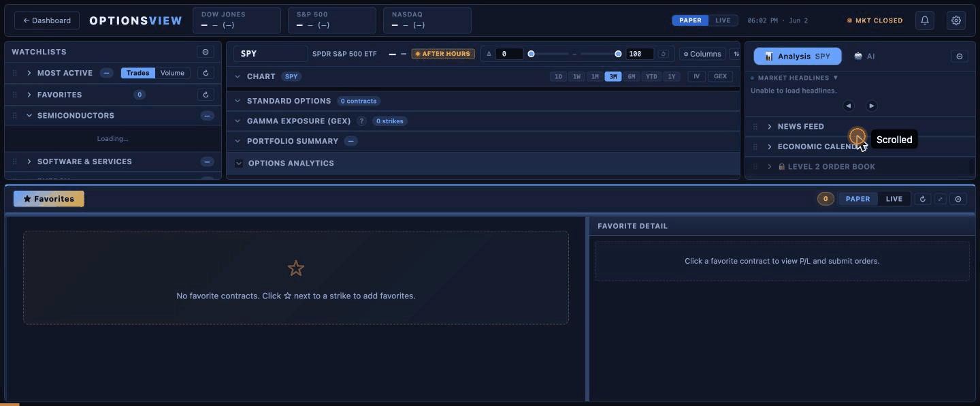Open settings via the gear icon
The width and height of the screenshot is (980, 406).
pyautogui.click(x=956, y=20)
